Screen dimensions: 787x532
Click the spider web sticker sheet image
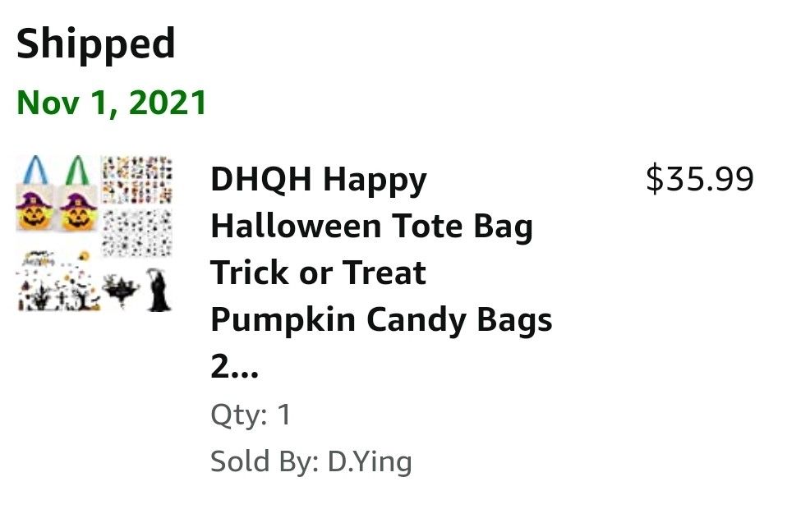click(x=136, y=233)
